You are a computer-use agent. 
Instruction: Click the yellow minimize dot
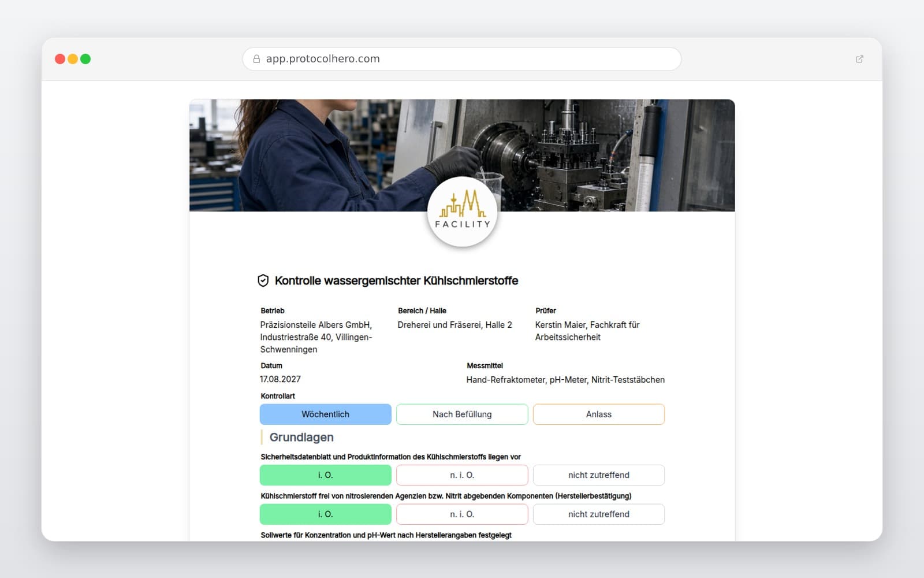tap(73, 59)
